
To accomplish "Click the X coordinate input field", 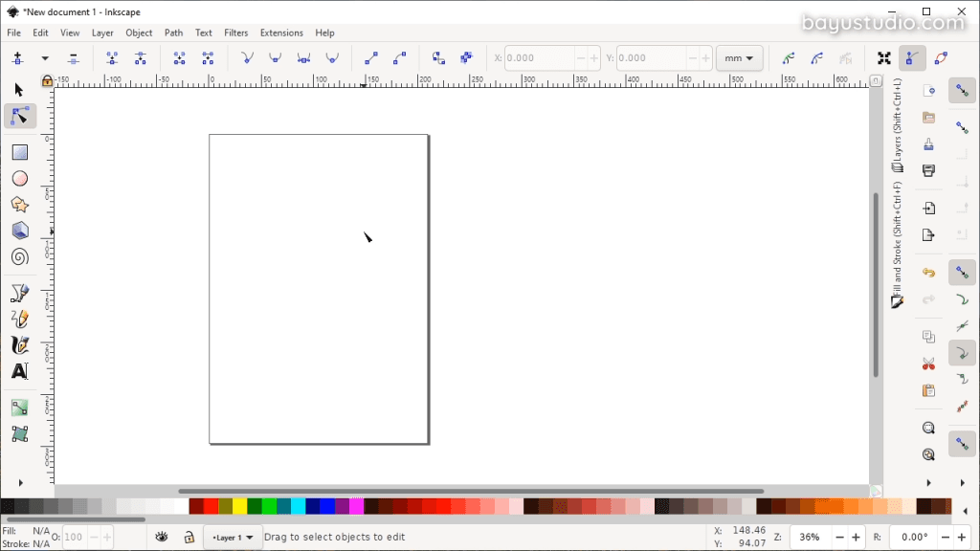I will coord(539,58).
